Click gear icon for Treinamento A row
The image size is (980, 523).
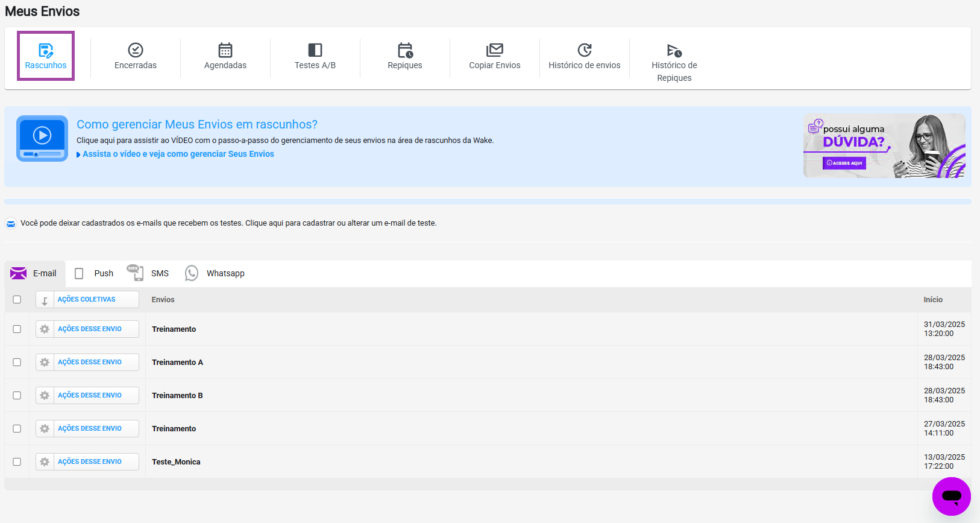[45, 362]
